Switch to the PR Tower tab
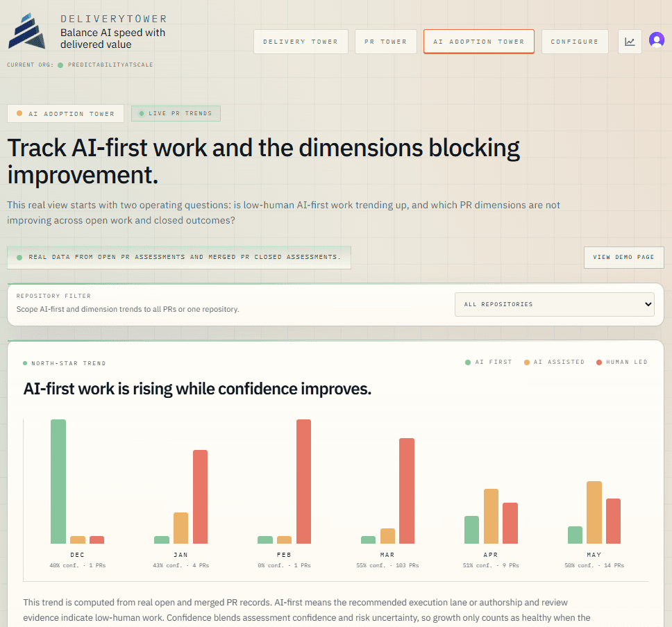The width and height of the screenshot is (672, 627). tap(386, 42)
